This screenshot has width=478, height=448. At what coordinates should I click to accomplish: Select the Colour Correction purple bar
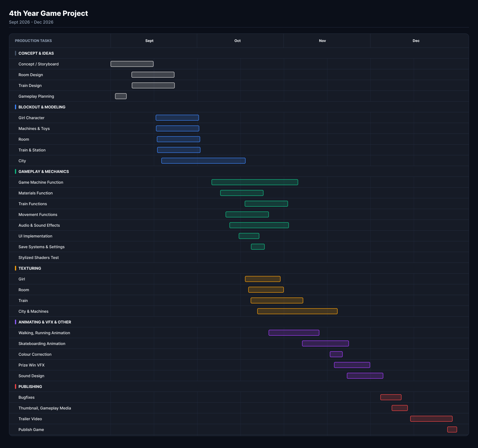pos(336,354)
